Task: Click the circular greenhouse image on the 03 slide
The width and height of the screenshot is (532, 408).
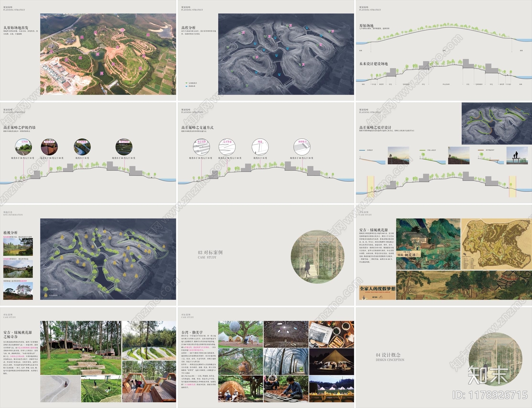Action: coord(318,257)
